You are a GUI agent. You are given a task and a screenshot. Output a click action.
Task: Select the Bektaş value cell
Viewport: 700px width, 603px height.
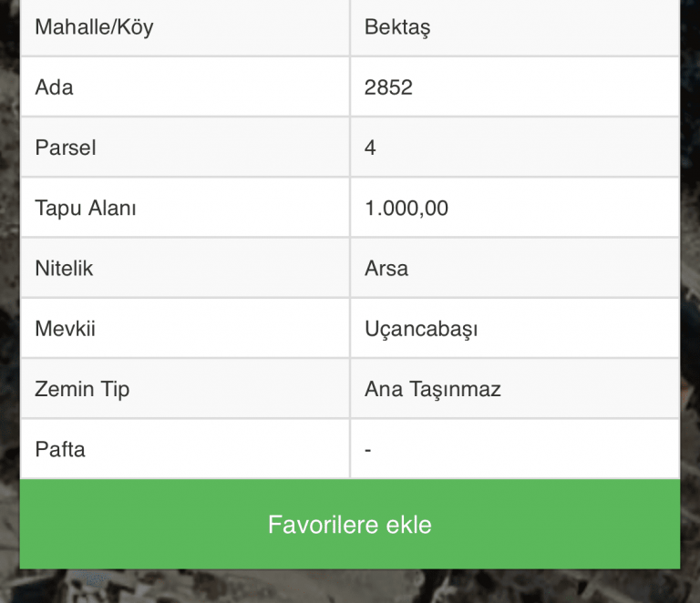515,27
